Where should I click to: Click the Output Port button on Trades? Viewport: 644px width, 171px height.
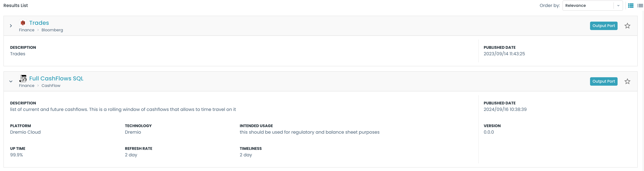pos(604,26)
